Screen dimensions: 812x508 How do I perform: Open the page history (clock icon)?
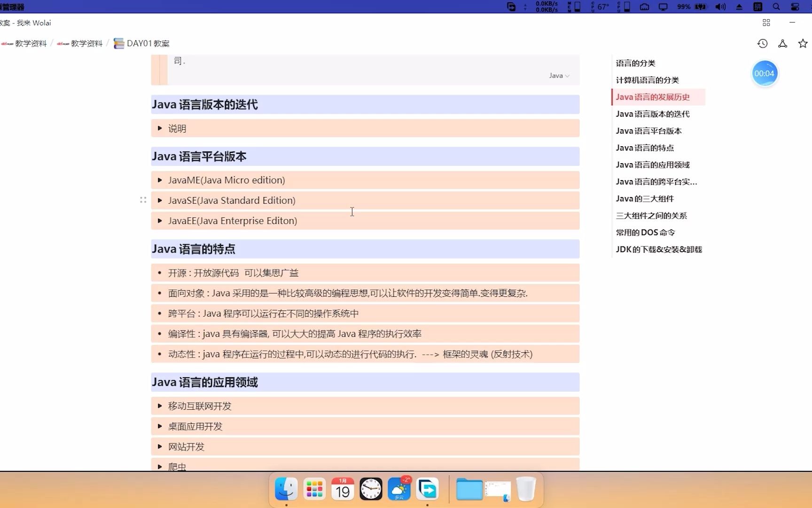762,43
